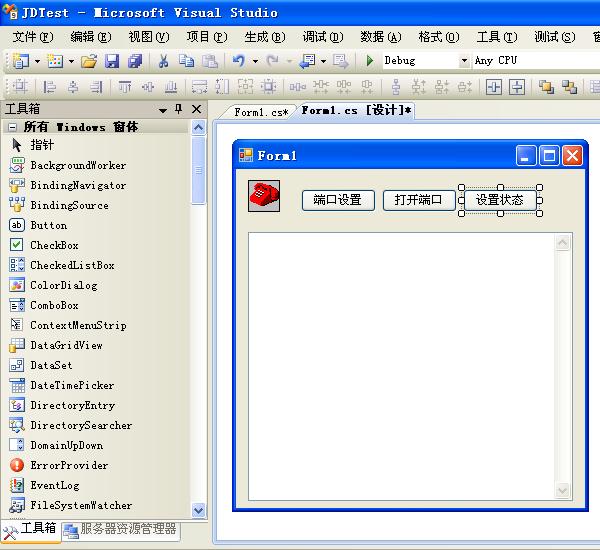Select the CheckBox control in toolbox
The height and width of the screenshot is (550, 600).
click(x=54, y=245)
